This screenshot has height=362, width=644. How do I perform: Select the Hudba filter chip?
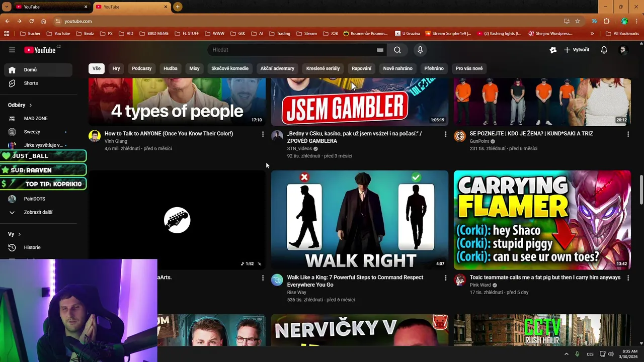[x=171, y=68]
